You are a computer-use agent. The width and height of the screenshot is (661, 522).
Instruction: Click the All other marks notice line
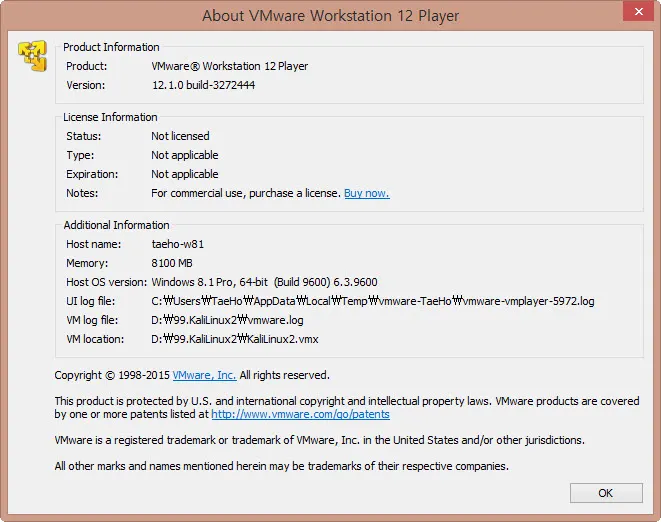coord(282,466)
